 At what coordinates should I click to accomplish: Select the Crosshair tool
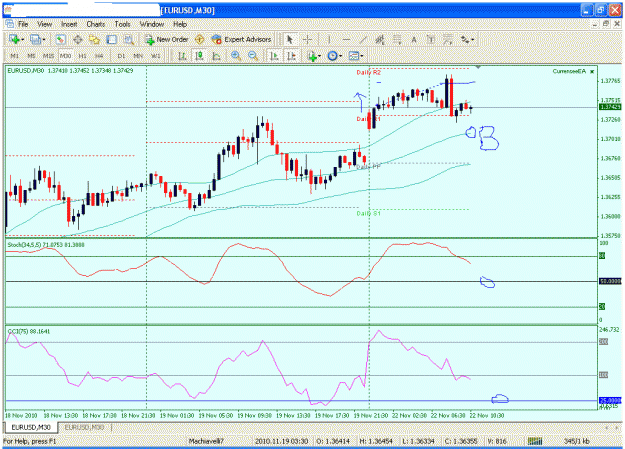[307, 39]
